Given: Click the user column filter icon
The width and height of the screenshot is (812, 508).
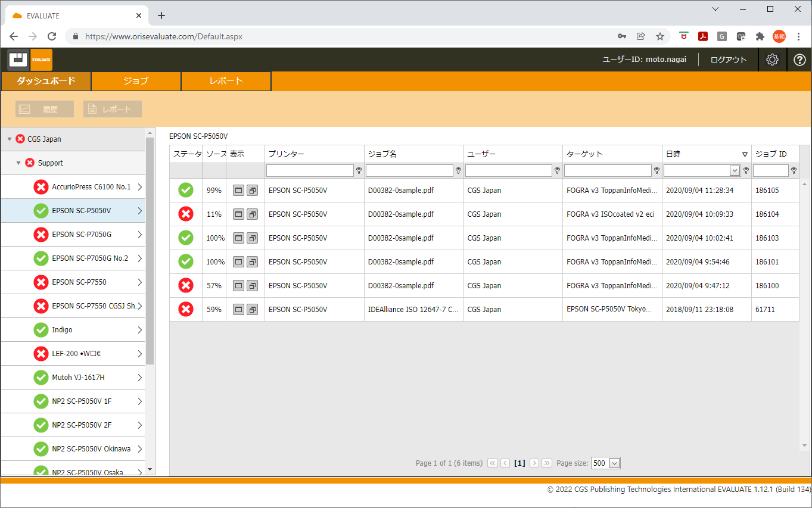Looking at the screenshot, I should (557, 171).
